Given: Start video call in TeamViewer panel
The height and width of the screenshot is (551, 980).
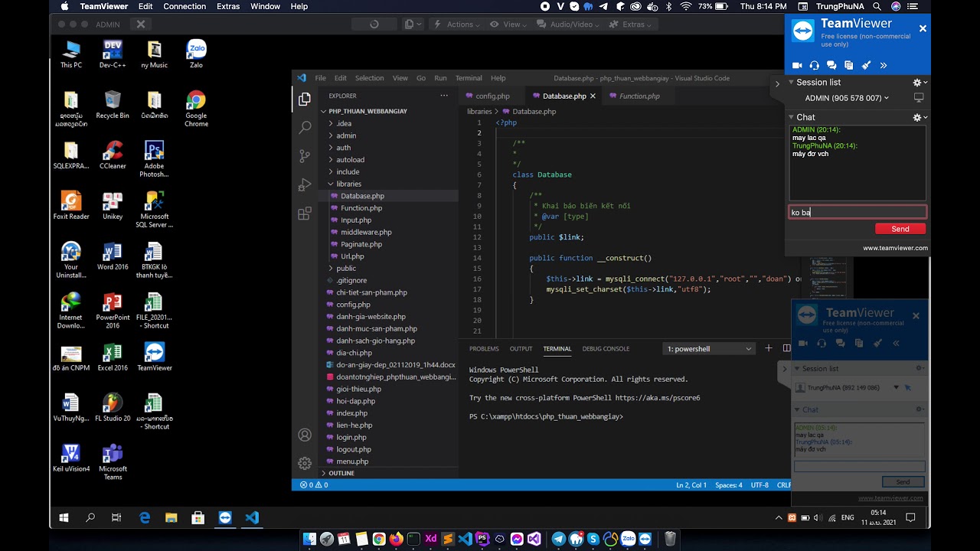Looking at the screenshot, I should [x=797, y=66].
